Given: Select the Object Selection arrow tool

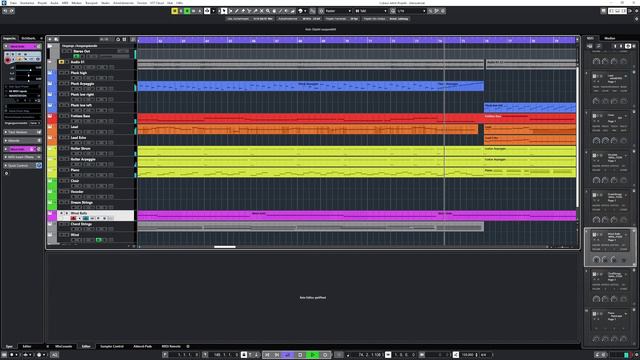Looking at the screenshot, I should coord(224,11).
